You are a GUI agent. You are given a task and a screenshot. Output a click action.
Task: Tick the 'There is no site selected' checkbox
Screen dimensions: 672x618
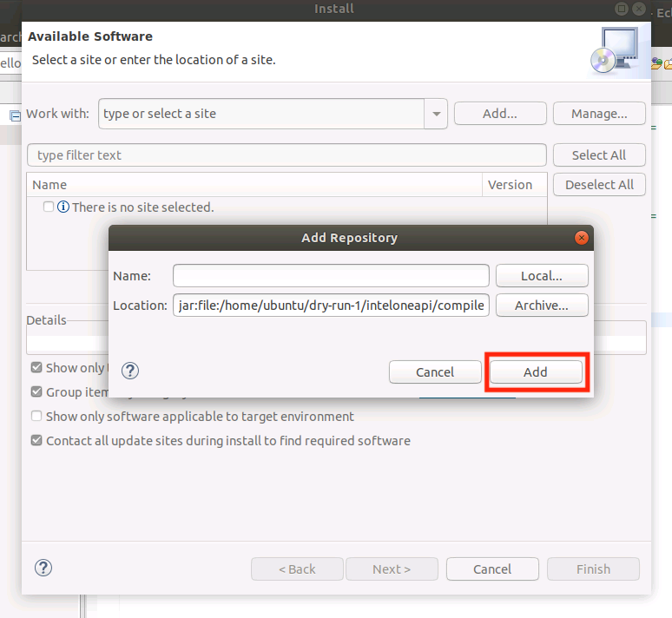(x=49, y=207)
